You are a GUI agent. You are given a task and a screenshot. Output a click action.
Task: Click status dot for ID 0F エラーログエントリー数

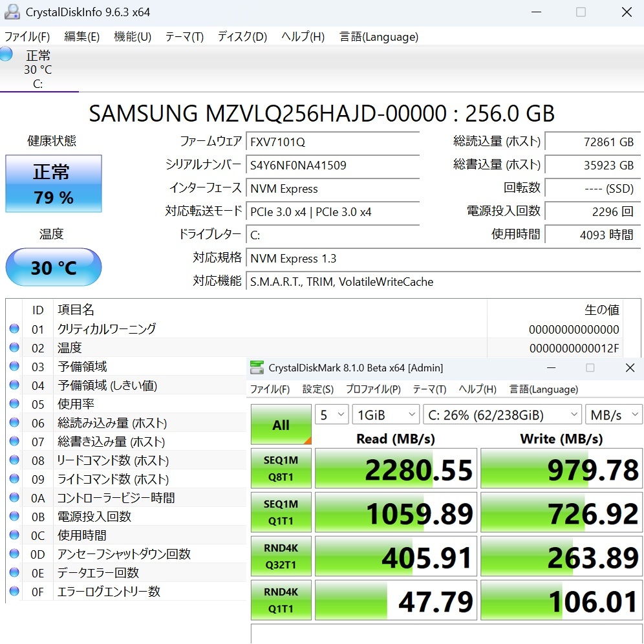pos(14,591)
